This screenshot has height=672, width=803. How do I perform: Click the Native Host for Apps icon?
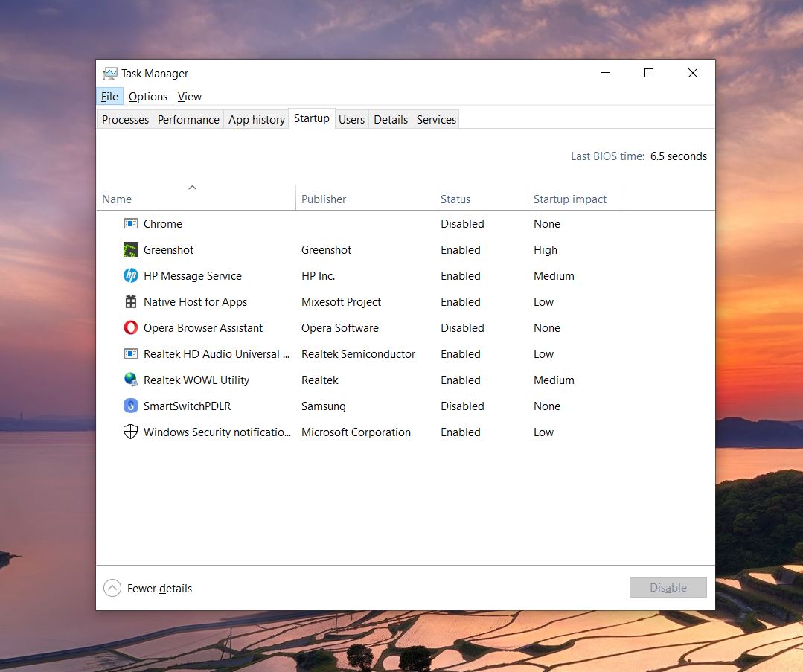[x=130, y=301]
